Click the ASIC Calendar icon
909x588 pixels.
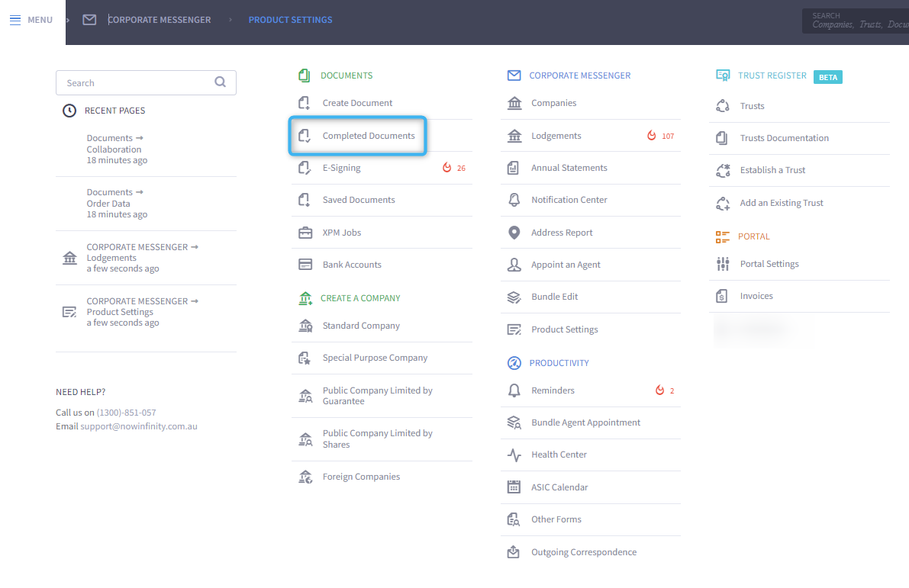tap(514, 487)
